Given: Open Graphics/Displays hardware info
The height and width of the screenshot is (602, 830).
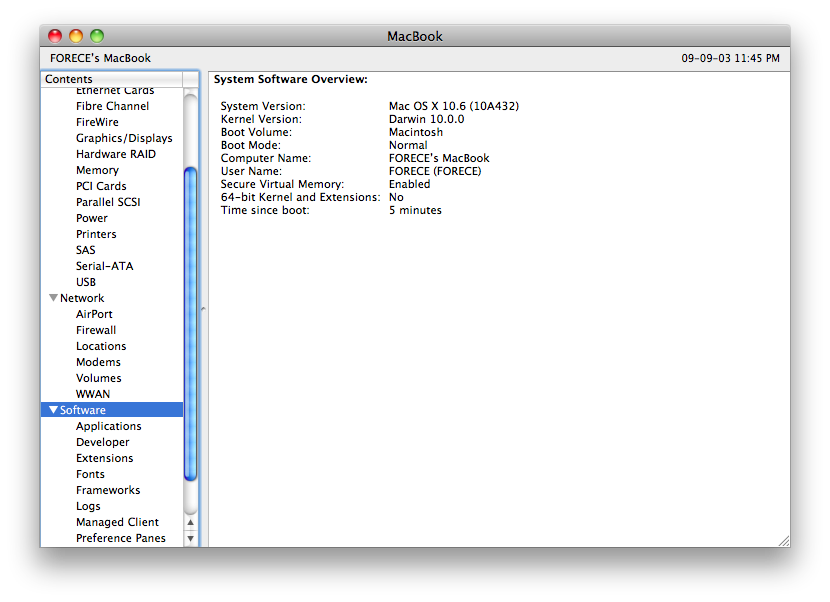Looking at the screenshot, I should [x=124, y=138].
